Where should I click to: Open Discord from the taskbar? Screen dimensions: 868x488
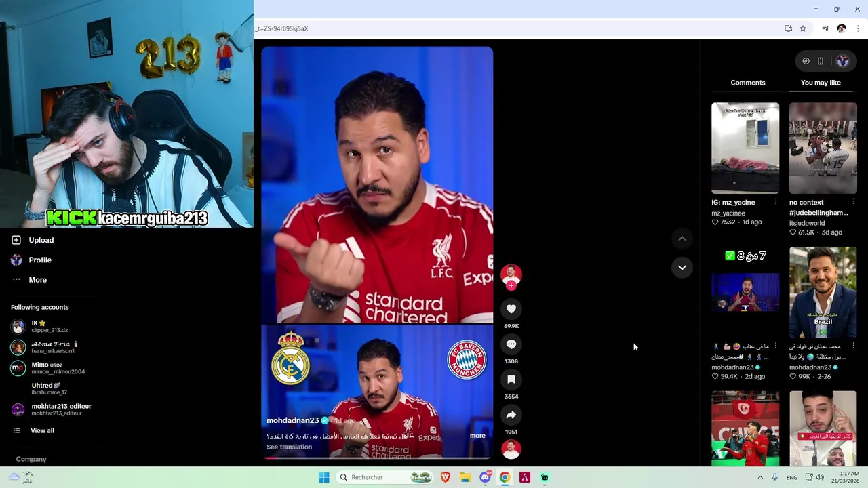tap(485, 477)
